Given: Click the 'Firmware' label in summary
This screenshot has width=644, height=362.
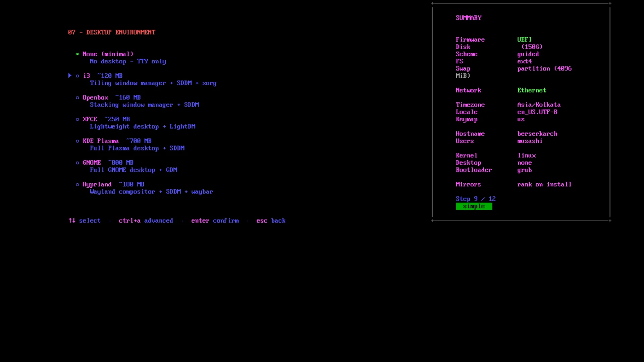Looking at the screenshot, I should click(x=470, y=40).
